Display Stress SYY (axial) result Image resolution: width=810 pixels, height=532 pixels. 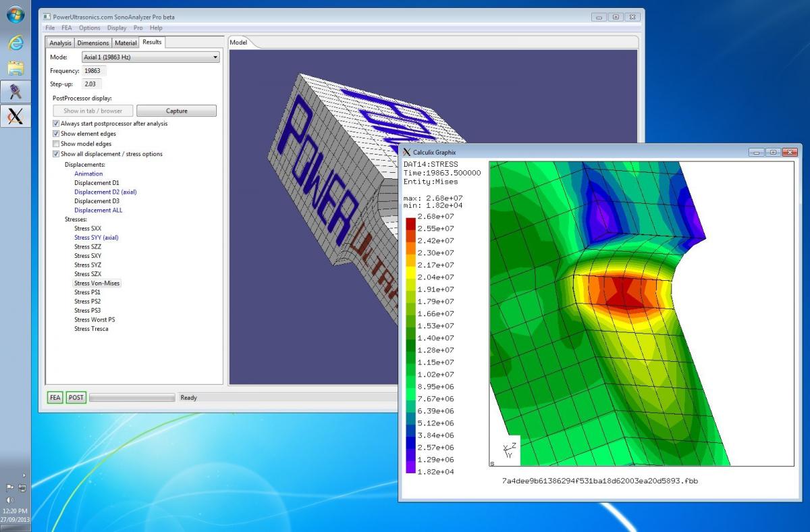point(97,238)
